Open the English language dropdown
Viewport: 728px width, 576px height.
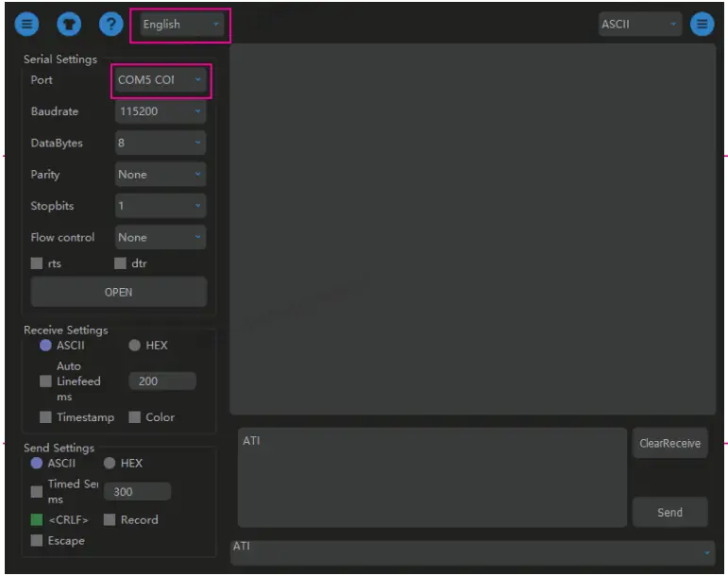[180, 25]
